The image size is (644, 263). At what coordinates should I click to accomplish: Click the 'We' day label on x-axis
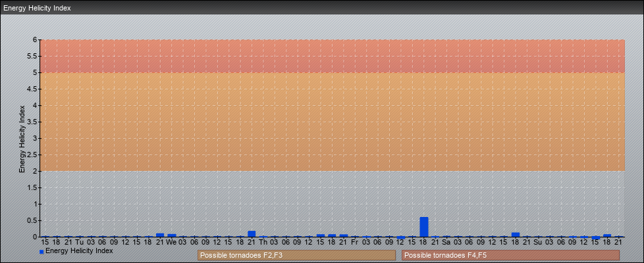[x=171, y=243]
